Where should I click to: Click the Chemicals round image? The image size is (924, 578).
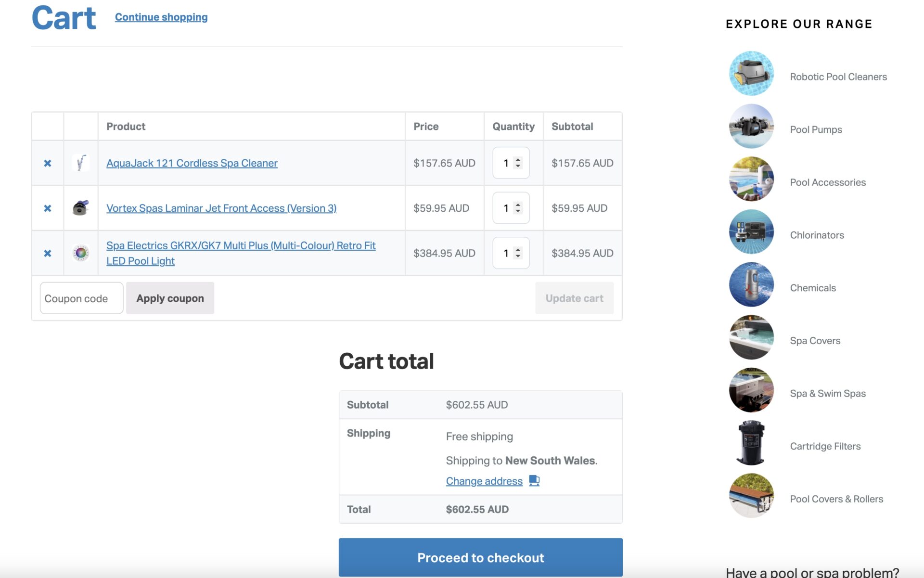point(751,284)
